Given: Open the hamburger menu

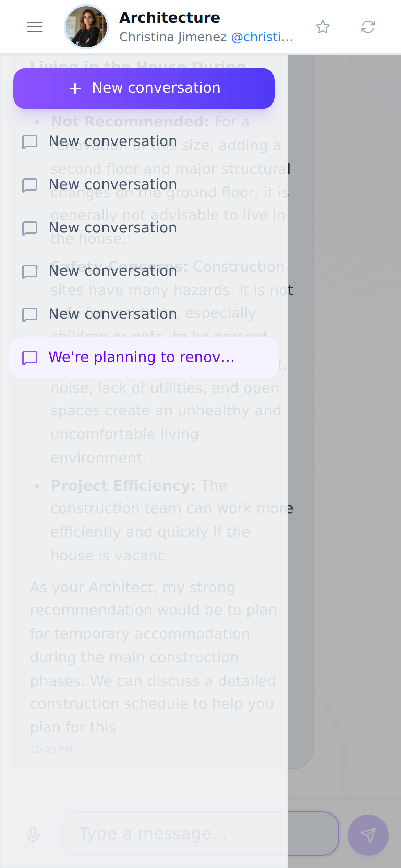Looking at the screenshot, I should pos(35,27).
